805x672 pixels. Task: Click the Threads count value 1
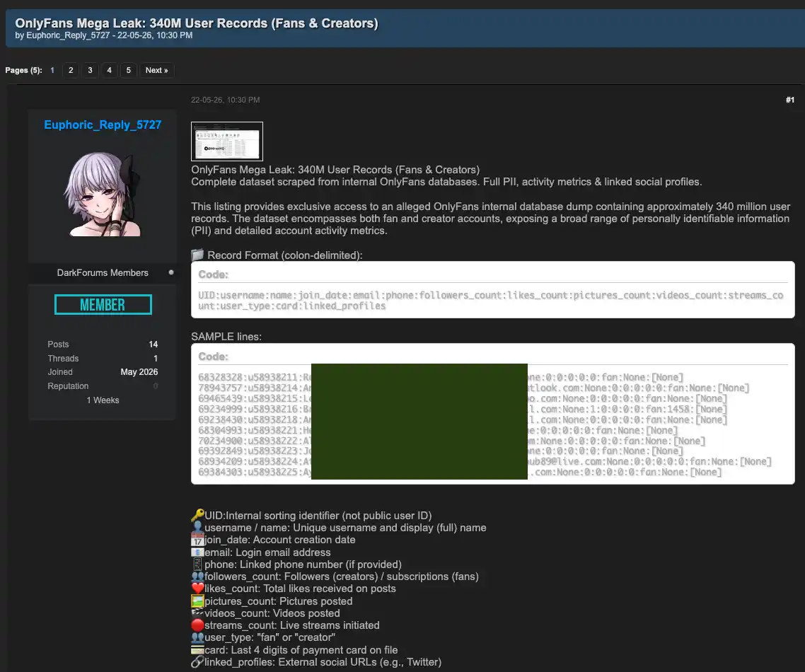pyautogui.click(x=156, y=359)
